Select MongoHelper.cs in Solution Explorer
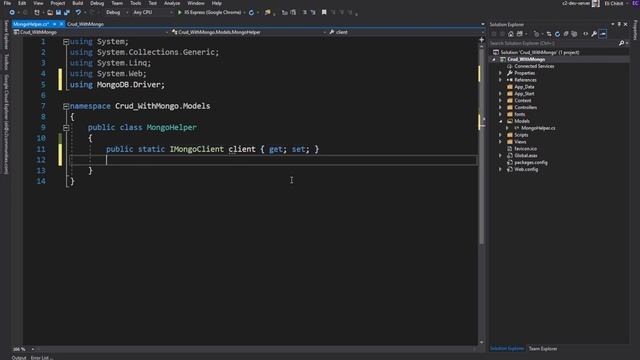The image size is (640, 360). (538, 128)
